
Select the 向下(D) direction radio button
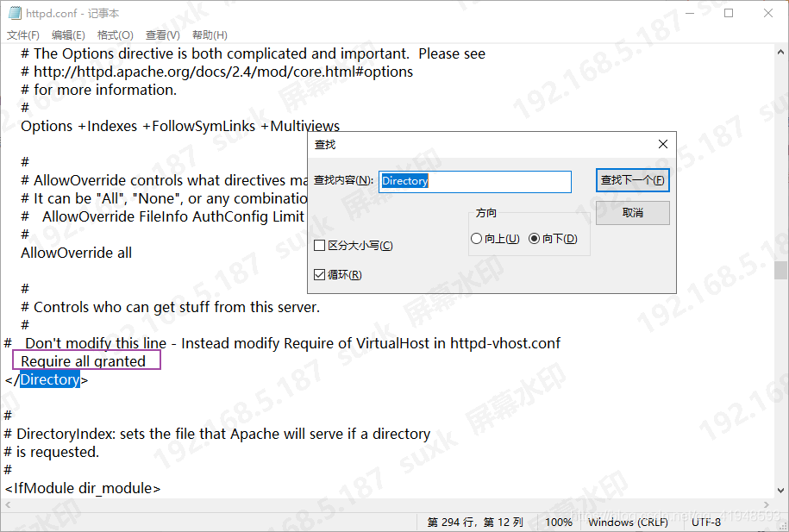[x=553, y=239]
